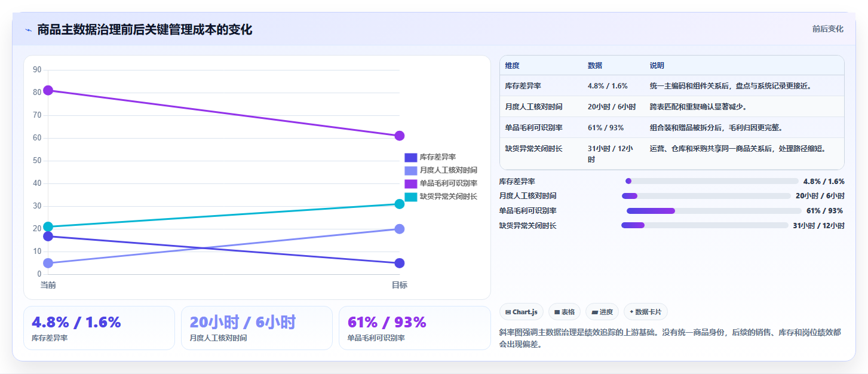Open the 库存差异率 data card

pos(99,328)
